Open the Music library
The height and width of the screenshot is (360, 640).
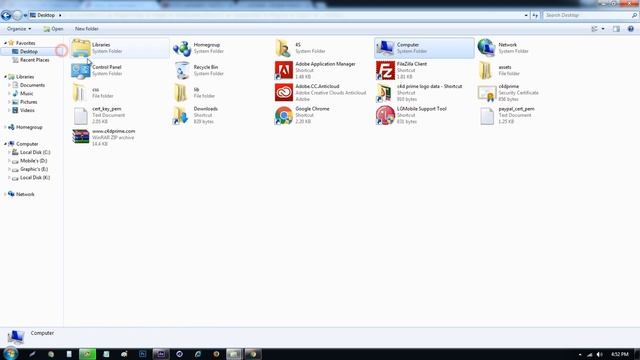point(27,93)
